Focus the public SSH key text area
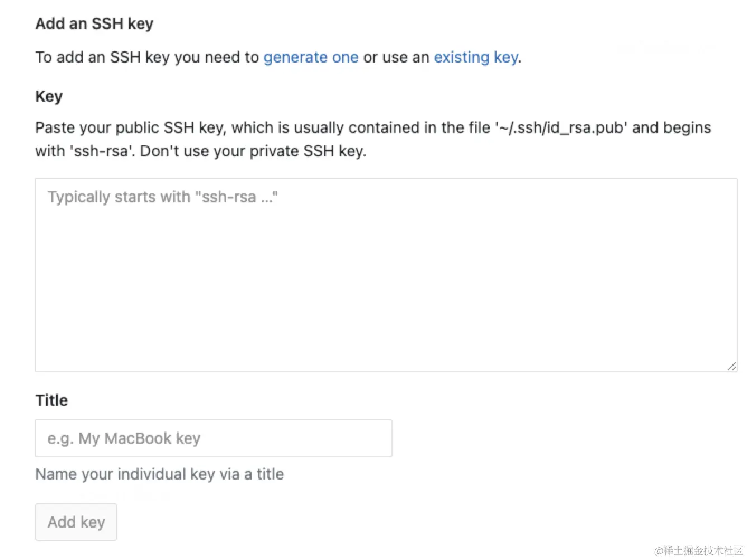The height and width of the screenshot is (560, 747). tap(386, 279)
